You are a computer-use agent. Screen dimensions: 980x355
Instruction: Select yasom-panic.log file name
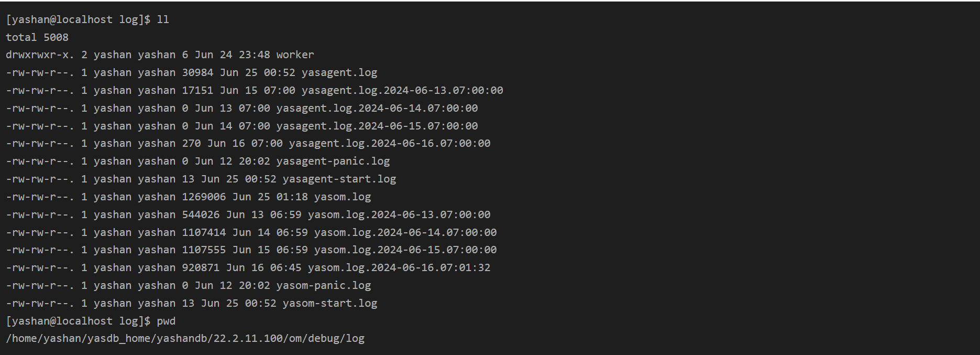coord(324,286)
